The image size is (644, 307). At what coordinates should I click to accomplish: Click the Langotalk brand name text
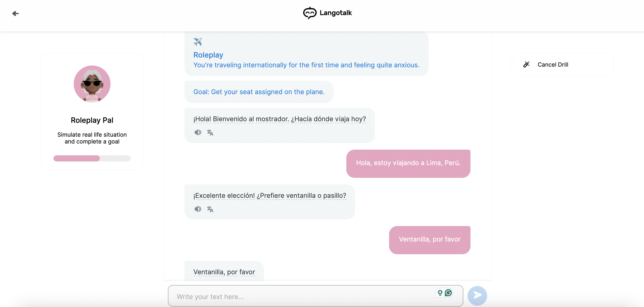pyautogui.click(x=335, y=13)
